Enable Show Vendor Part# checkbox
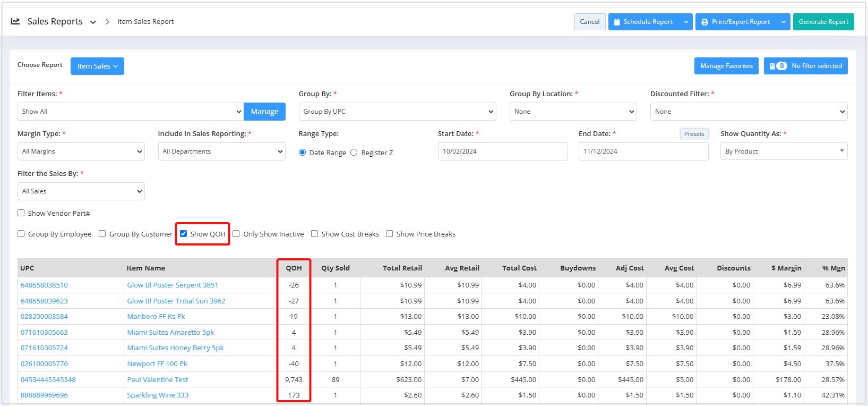Viewport: 868px width, 406px height. click(x=21, y=213)
